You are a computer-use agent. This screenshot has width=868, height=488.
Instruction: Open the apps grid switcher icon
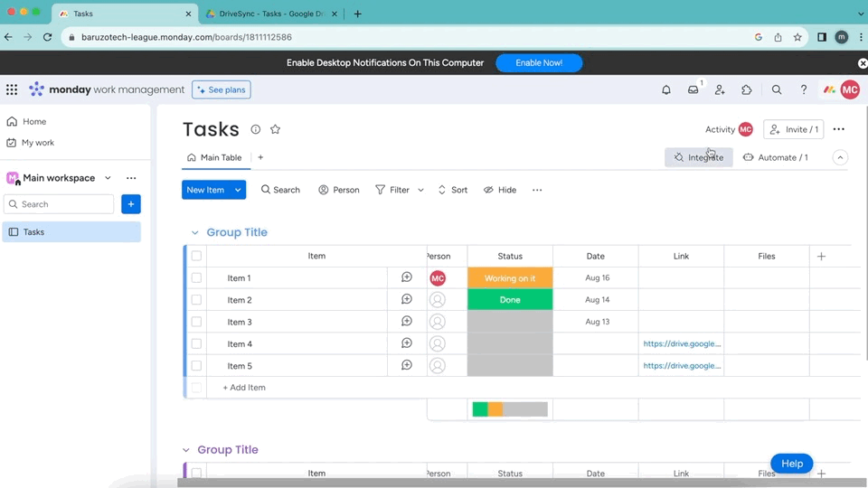(12, 89)
